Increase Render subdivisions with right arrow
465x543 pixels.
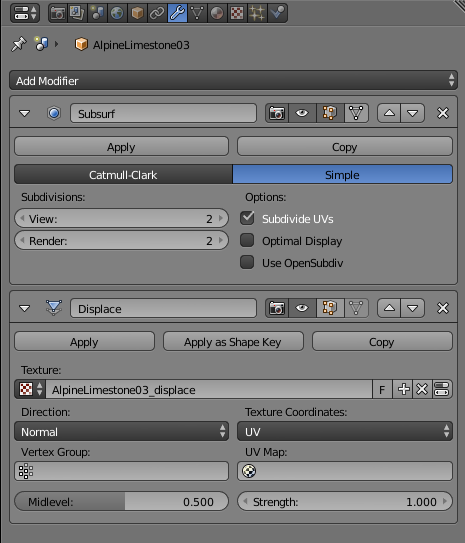point(221,240)
